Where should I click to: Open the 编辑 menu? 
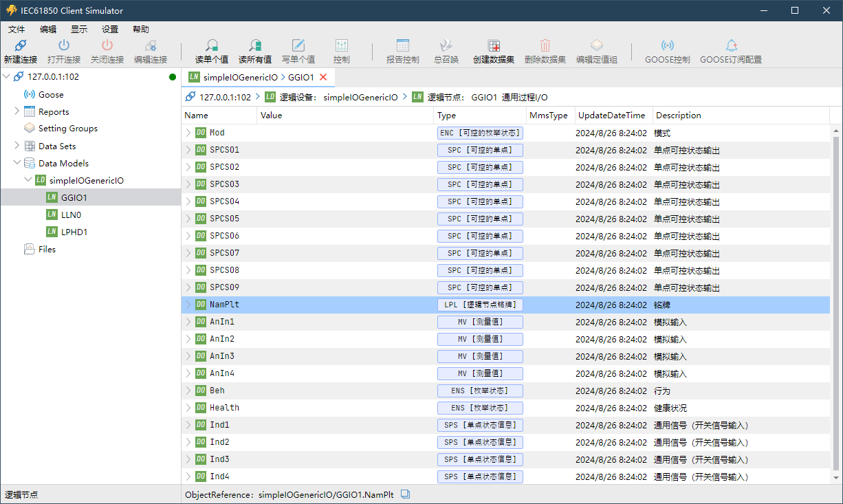(48, 30)
